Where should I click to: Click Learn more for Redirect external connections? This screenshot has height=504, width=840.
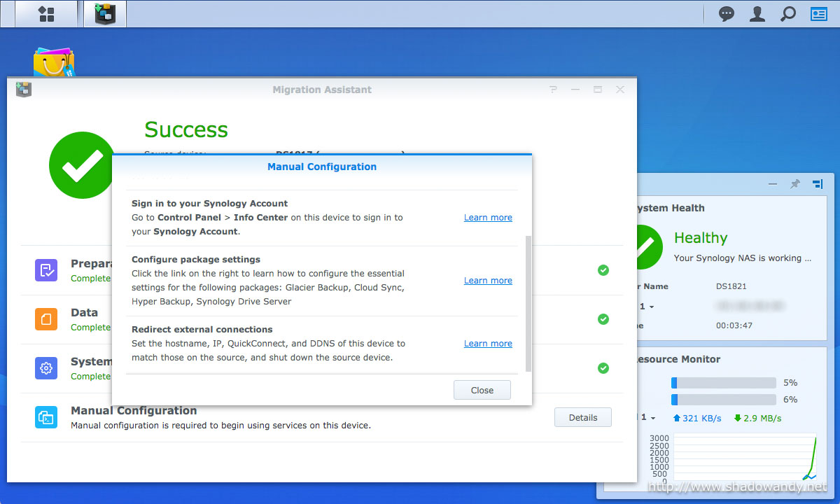(x=488, y=344)
